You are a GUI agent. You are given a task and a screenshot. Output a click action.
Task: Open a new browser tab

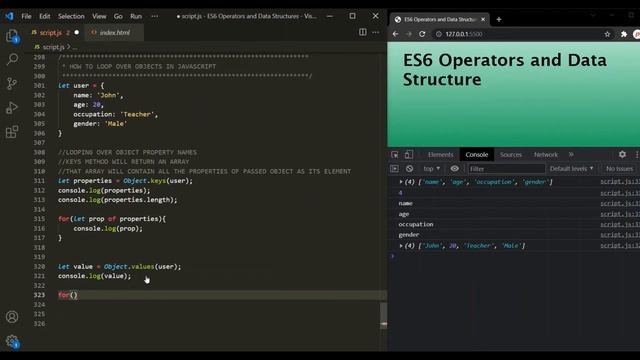[x=499, y=19]
